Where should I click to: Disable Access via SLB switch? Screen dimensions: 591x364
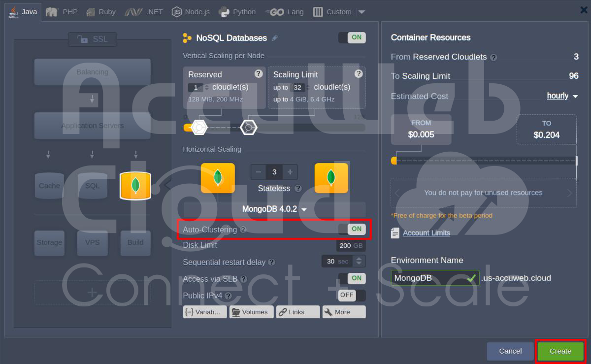coord(352,278)
